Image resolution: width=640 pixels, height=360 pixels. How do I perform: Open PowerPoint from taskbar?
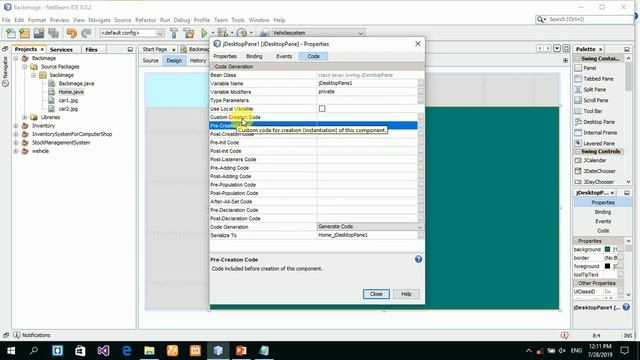click(241, 351)
